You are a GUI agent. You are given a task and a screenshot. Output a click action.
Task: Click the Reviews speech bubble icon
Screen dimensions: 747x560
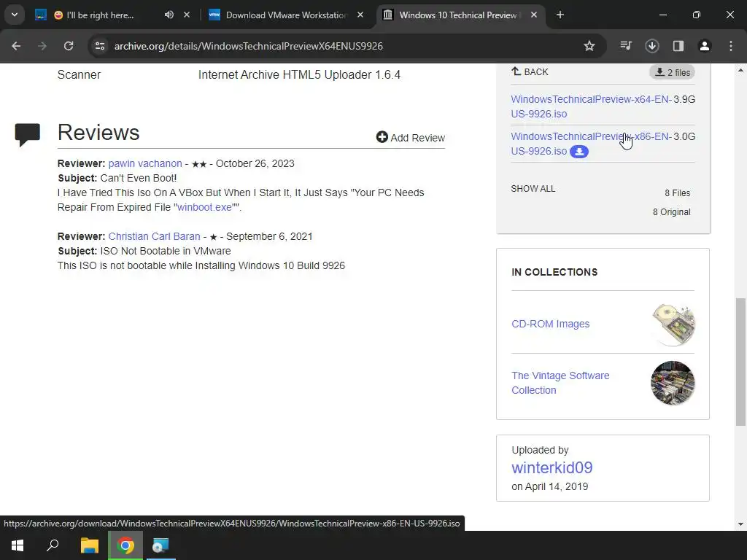pos(28,135)
